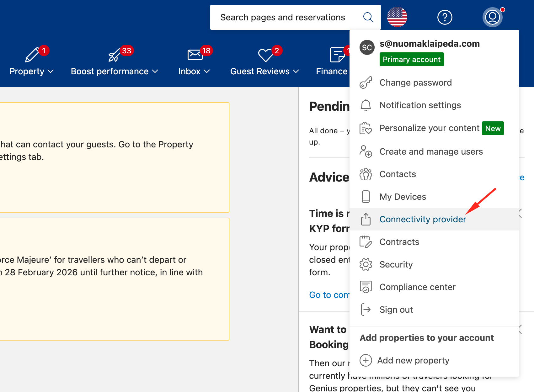This screenshot has height=392, width=534.
Task: Expand the Property dropdown menu
Action: click(31, 72)
